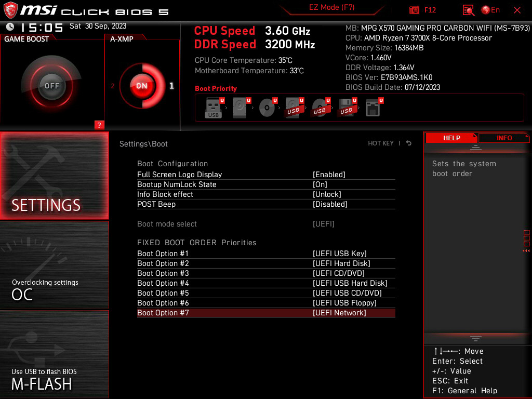Open Boot Option #7 [UEFI Network] value
The height and width of the screenshot is (399, 532).
pos(339,312)
